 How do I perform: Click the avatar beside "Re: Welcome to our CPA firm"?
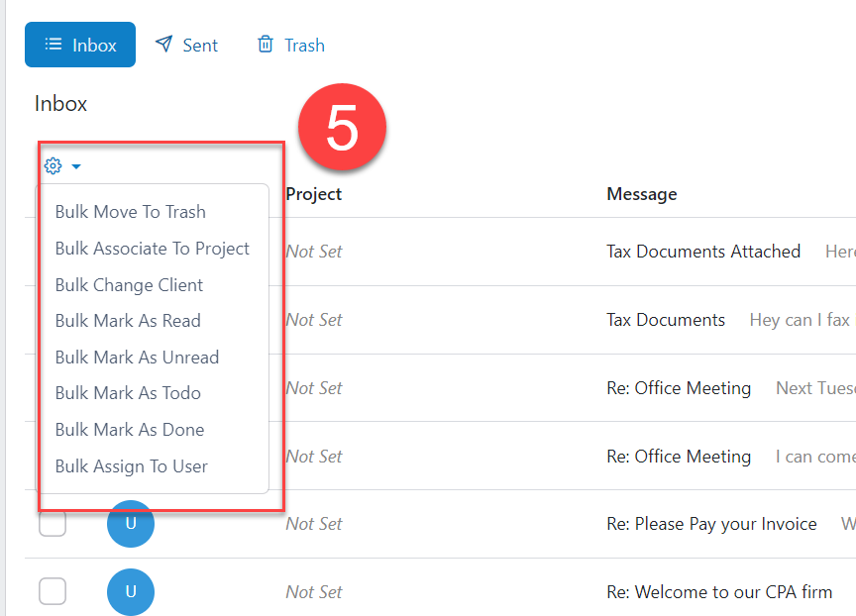pos(131,591)
